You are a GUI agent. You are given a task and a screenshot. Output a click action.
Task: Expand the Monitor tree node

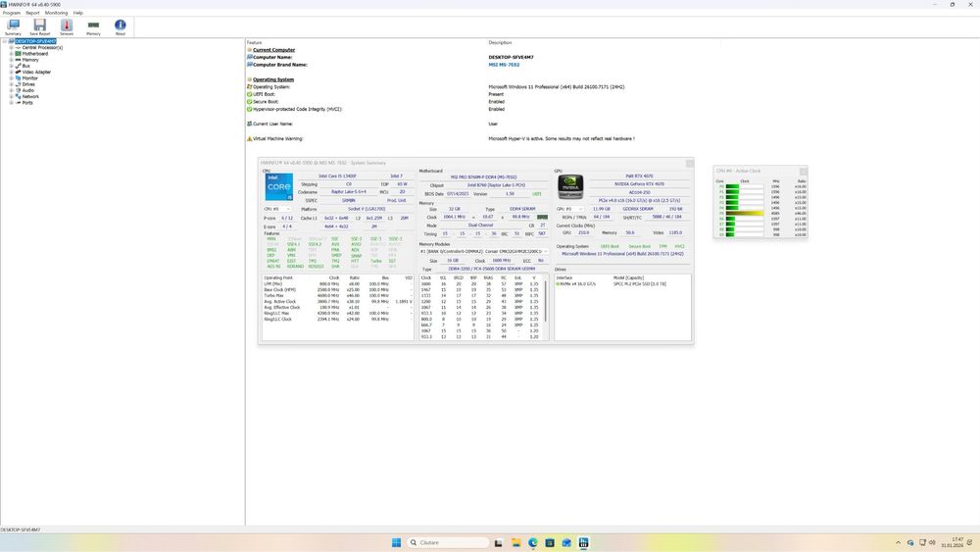(x=11, y=78)
